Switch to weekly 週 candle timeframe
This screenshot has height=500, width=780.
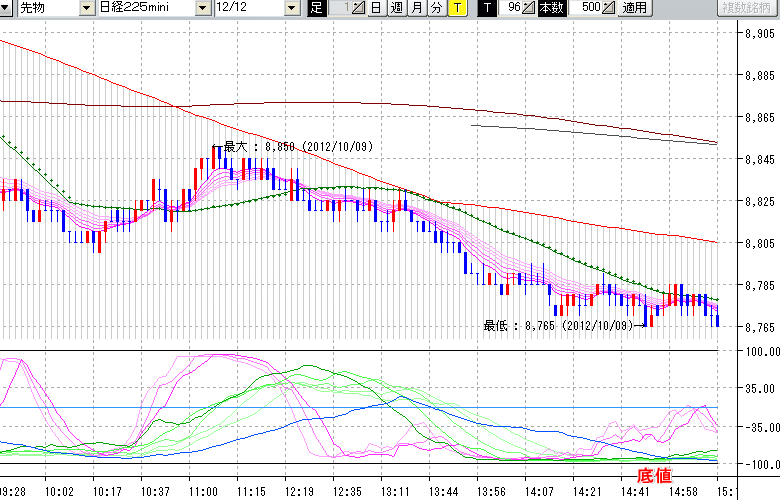click(x=396, y=8)
